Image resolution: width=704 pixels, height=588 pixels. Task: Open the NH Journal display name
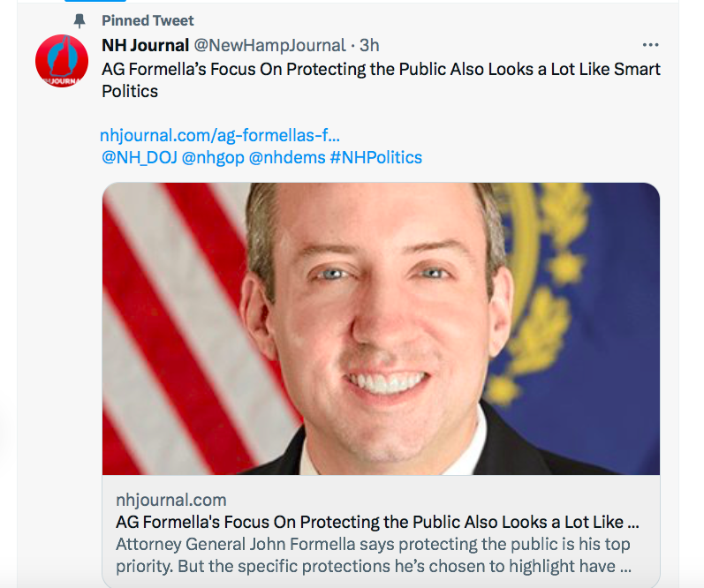click(144, 44)
